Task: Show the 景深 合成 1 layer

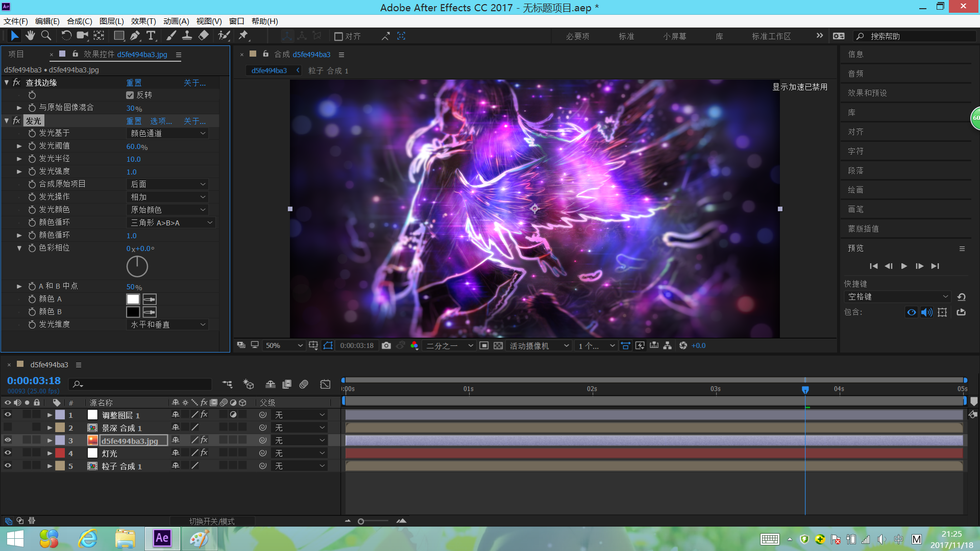Action: coord(8,428)
